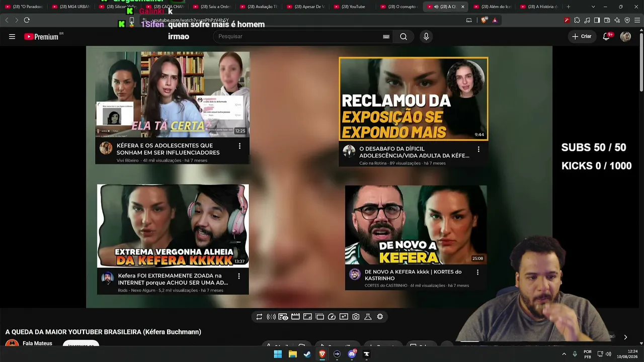Open the Fala Mateus channel link

(37, 343)
